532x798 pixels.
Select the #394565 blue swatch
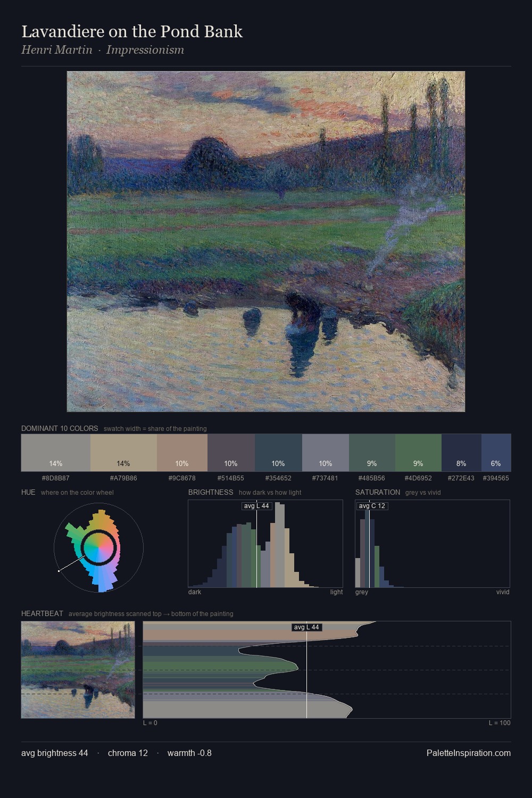(496, 453)
